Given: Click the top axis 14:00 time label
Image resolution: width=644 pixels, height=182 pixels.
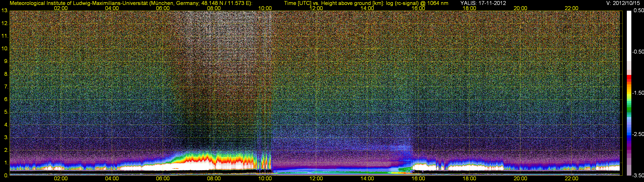Looking at the screenshot, I should pyautogui.click(x=367, y=8).
